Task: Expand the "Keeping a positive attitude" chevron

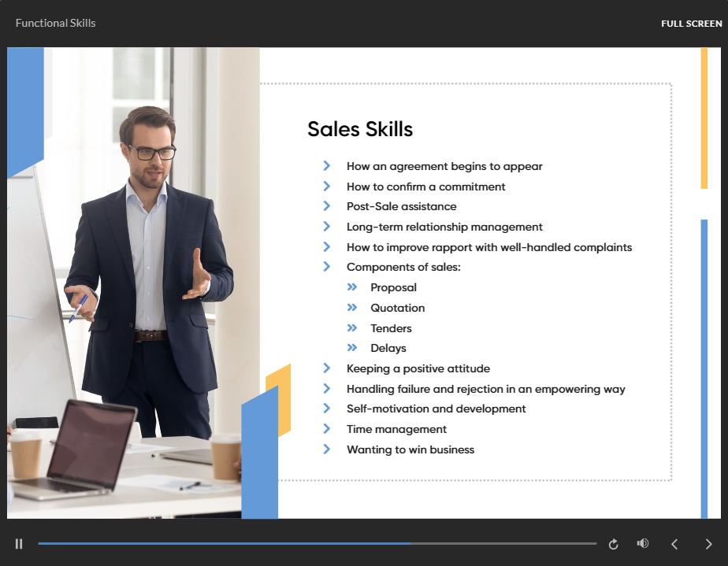Action: tap(328, 368)
